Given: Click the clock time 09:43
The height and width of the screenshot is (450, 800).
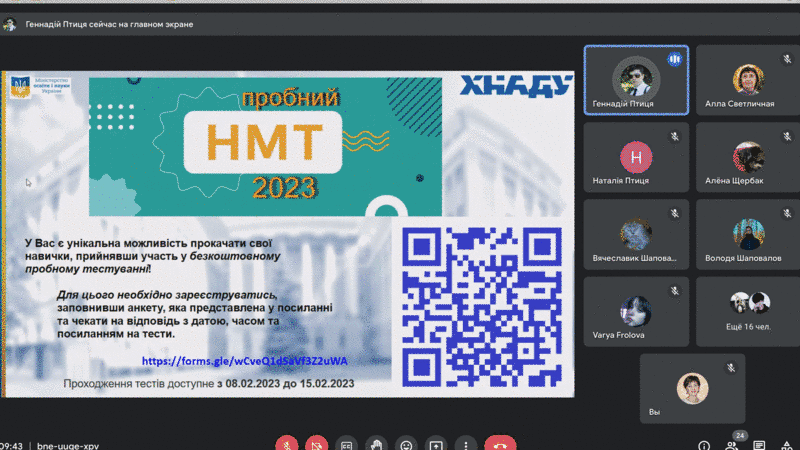Looking at the screenshot, I should (x=11, y=446).
